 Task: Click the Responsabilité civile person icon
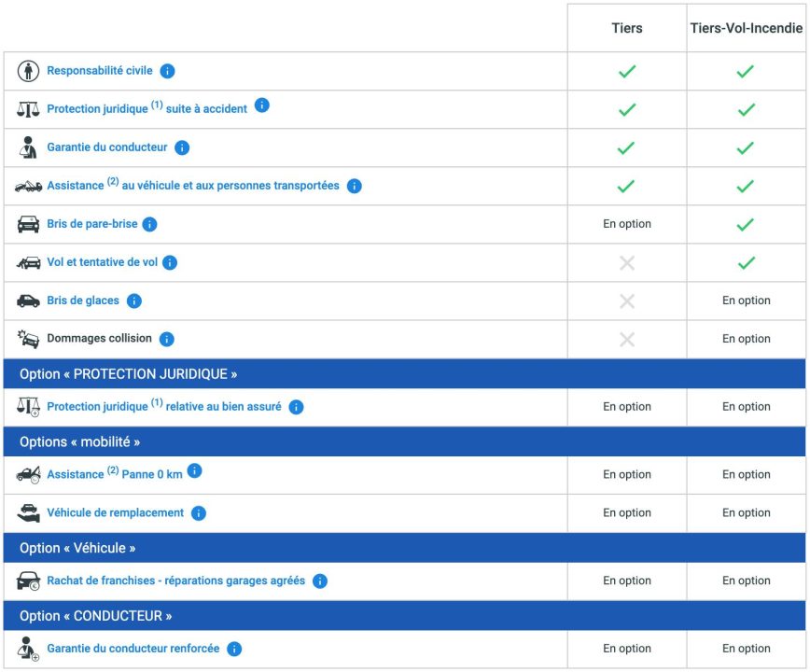pos(29,70)
